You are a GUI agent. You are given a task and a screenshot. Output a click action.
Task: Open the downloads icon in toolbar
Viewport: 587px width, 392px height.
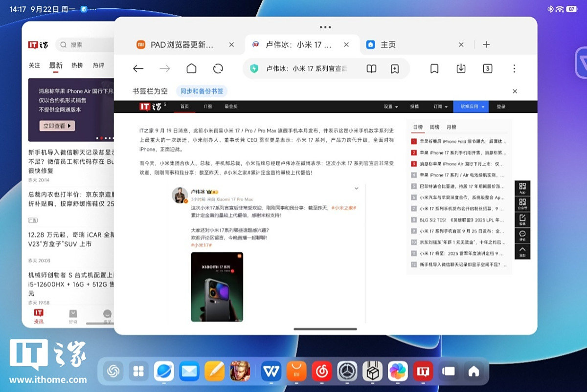tap(461, 69)
